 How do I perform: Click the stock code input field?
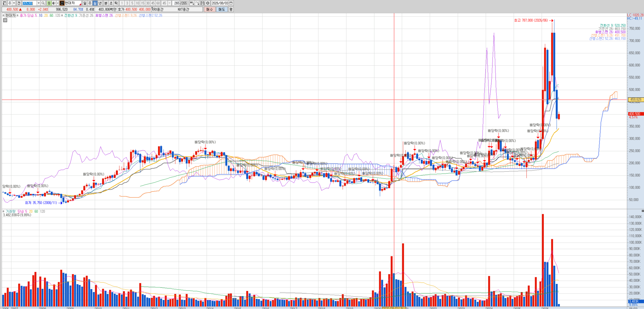30,3
